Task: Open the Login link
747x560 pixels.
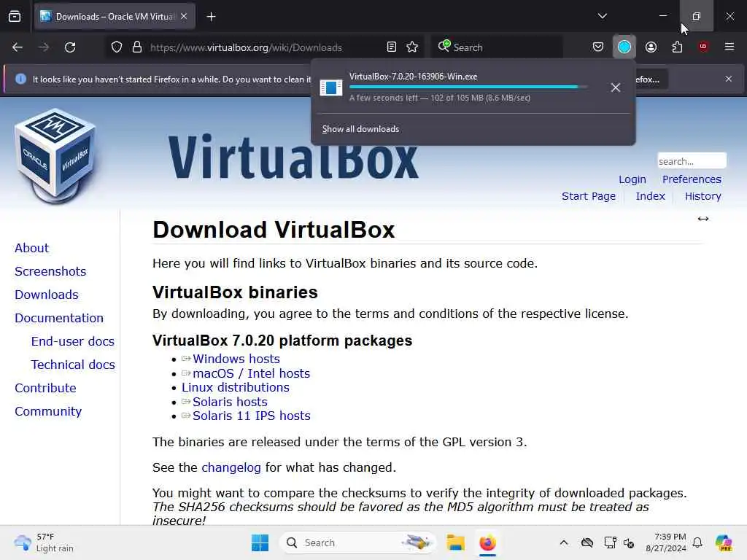Action: tap(632, 179)
